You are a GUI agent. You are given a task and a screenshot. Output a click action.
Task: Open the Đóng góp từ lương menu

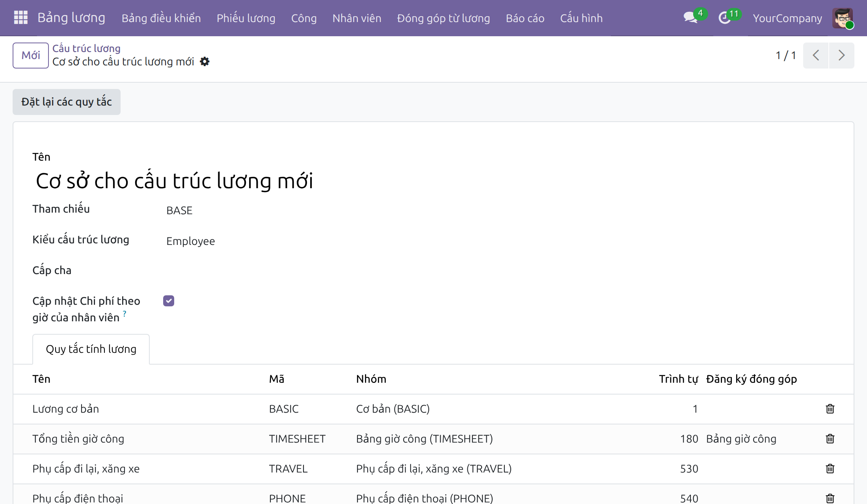[x=443, y=18]
